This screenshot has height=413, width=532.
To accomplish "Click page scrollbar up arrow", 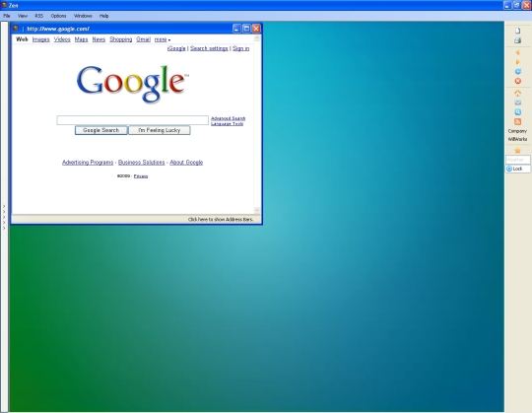I will tap(257, 38).
